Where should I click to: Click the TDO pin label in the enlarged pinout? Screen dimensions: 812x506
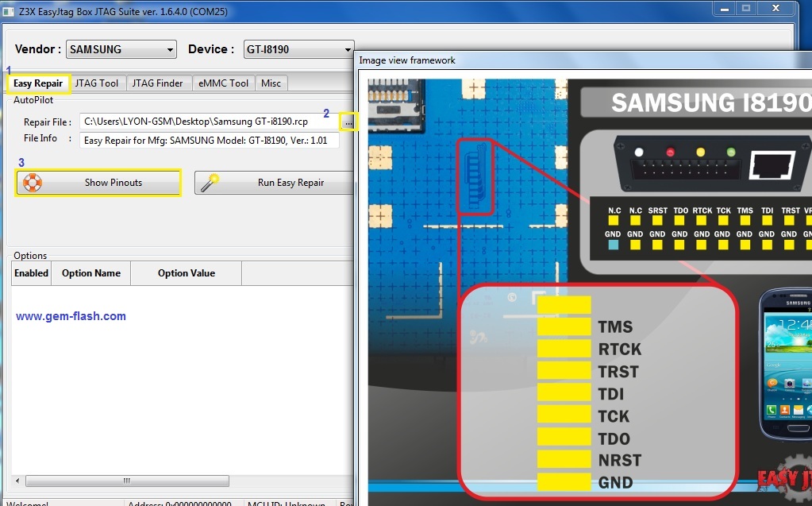tap(614, 438)
